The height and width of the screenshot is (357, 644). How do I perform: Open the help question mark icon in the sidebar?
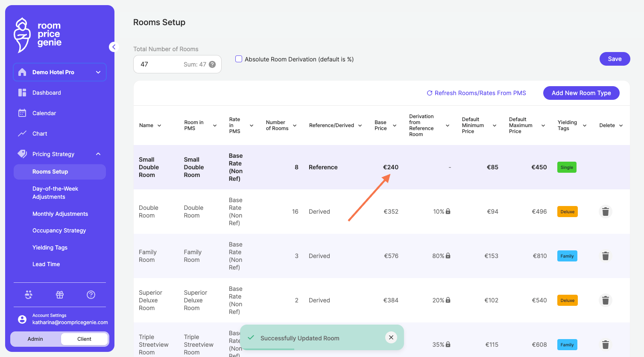91,295
